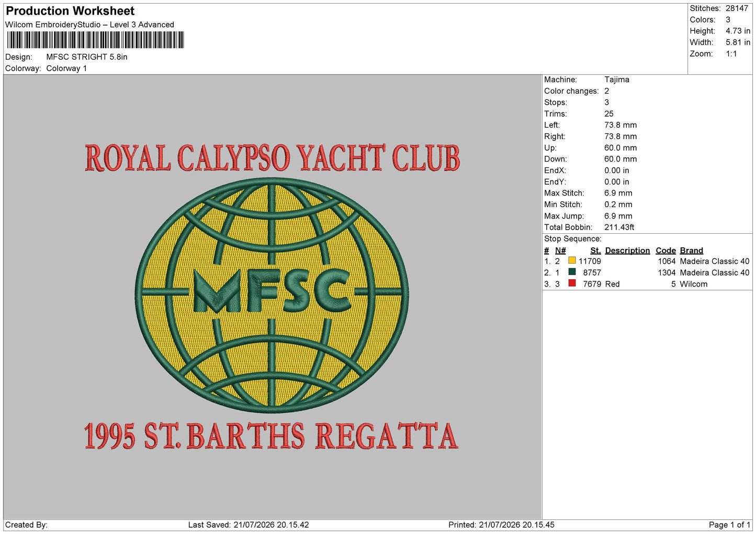The width and height of the screenshot is (756, 534).
Task: Click stitch count '11709' in stop row 1
Action: (x=590, y=262)
